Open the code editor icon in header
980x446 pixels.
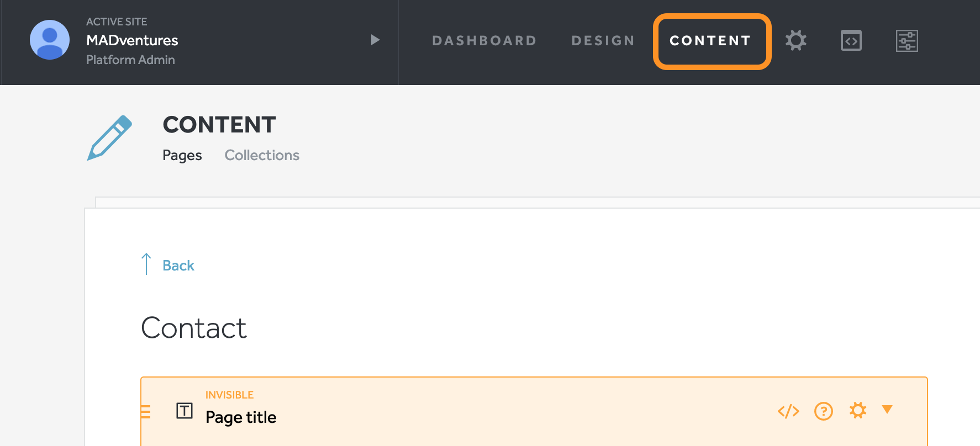[851, 40]
